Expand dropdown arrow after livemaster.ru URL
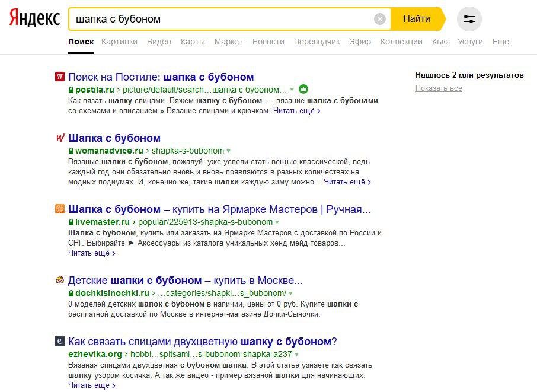Viewport: 537px width, 392px height. point(277,222)
